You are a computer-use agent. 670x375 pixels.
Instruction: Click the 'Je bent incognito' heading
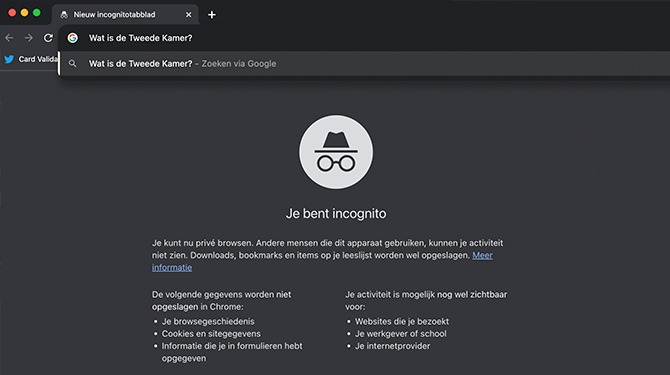pos(336,214)
